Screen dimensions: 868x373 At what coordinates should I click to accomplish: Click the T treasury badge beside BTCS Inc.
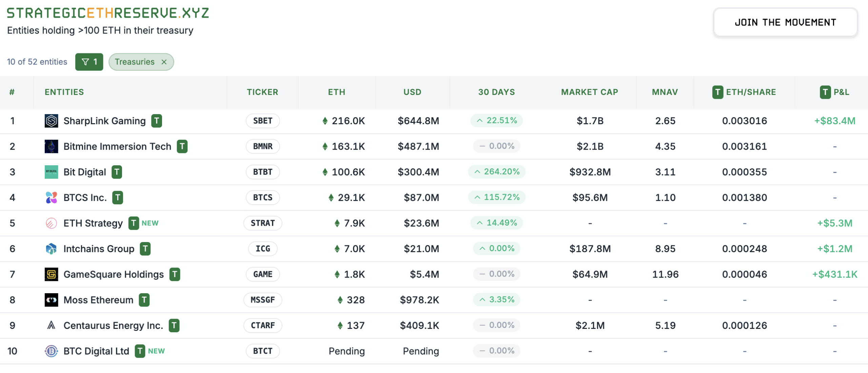pyautogui.click(x=118, y=198)
